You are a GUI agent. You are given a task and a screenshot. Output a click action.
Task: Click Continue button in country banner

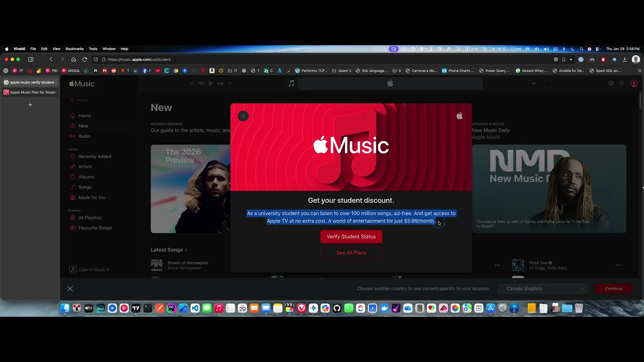click(613, 289)
